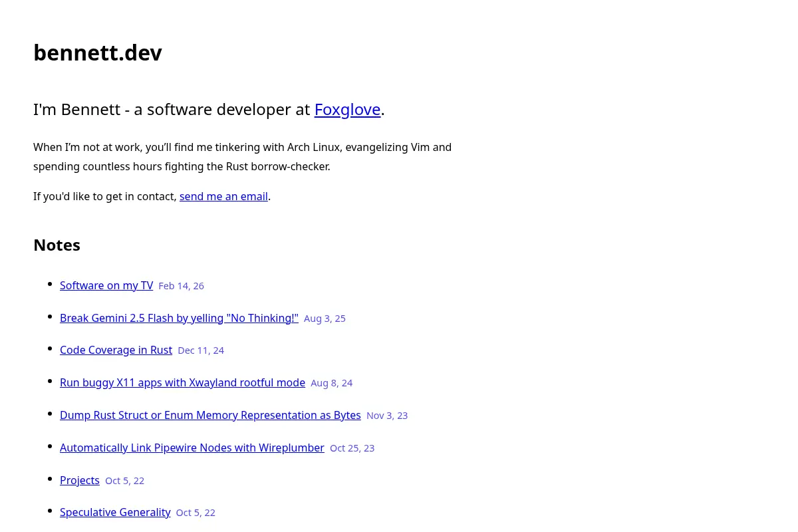
Task: Open the Automatically Link Pipewire Nodes note
Action: [192, 448]
